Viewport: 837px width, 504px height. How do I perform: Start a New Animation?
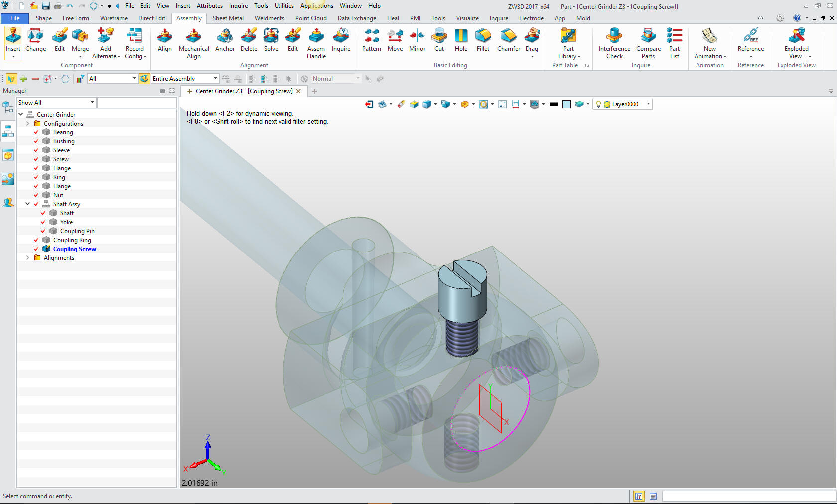(x=710, y=44)
